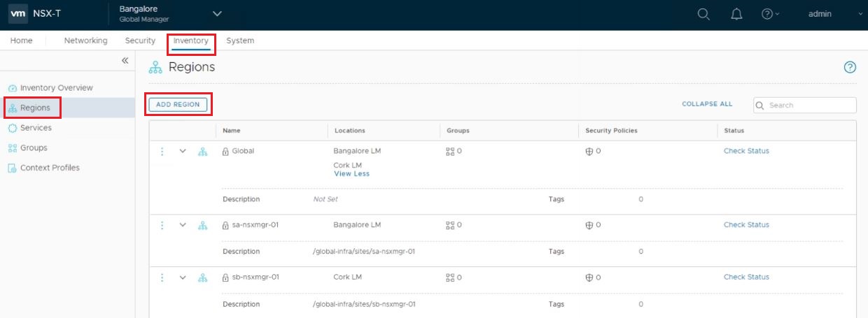Open three-dot actions menu for Global region
Screen dimensions: 868x318
tap(162, 151)
